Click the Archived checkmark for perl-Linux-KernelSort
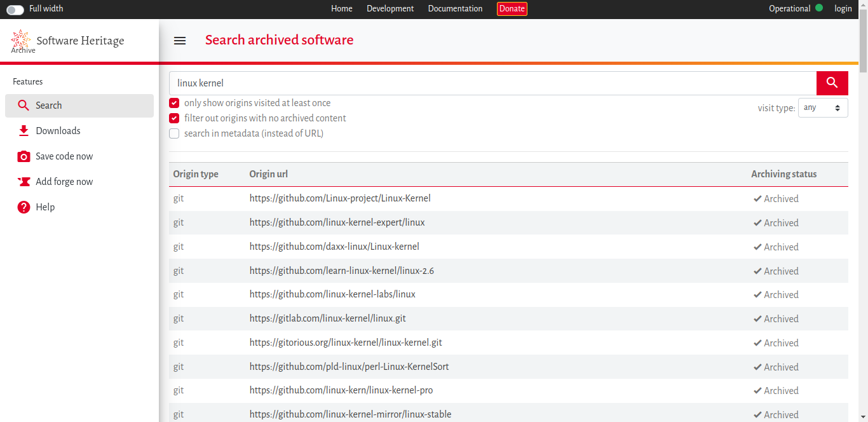The width and height of the screenshot is (868, 422). tap(757, 367)
